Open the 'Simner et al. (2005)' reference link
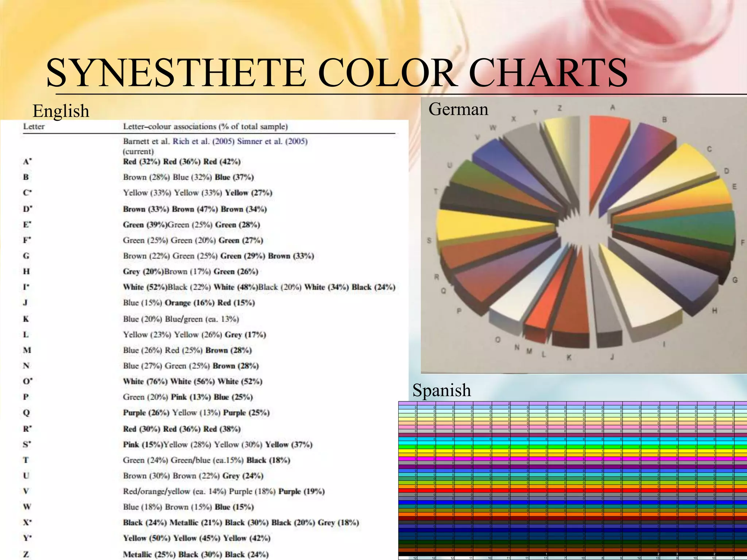 (272, 141)
